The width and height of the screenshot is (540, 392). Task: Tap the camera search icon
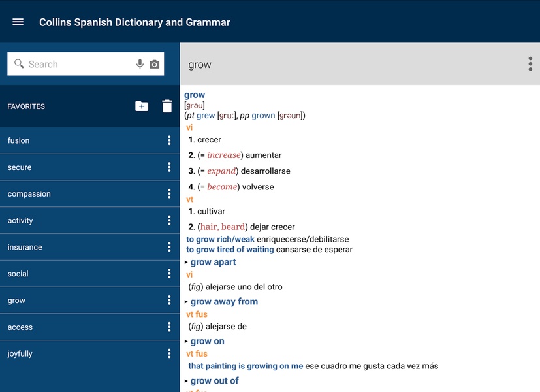tap(154, 65)
